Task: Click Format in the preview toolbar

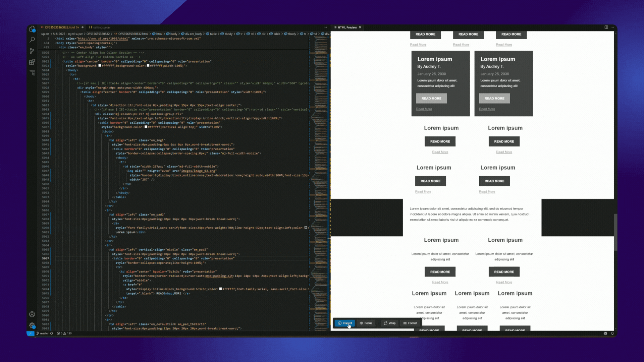Action: pyautogui.click(x=410, y=323)
